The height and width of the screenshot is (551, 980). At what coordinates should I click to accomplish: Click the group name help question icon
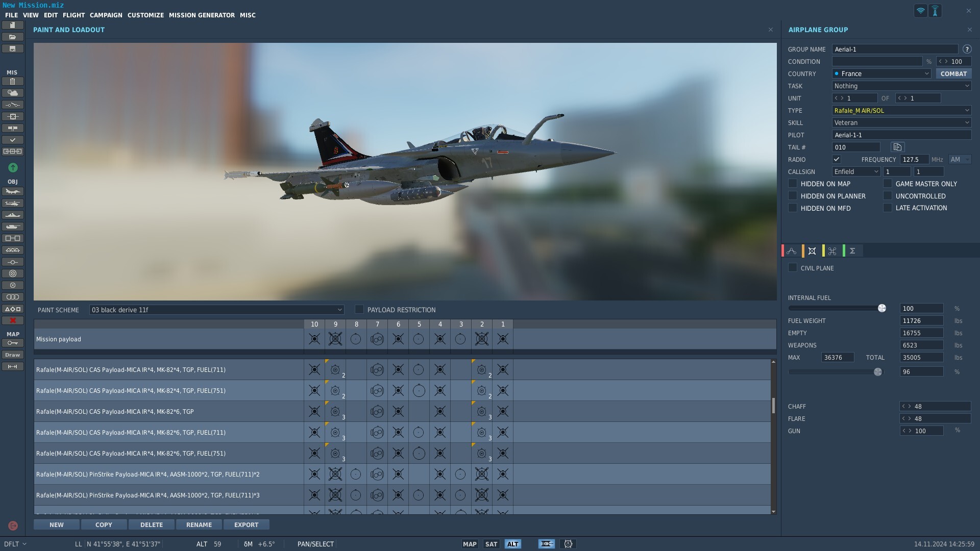pyautogui.click(x=967, y=49)
